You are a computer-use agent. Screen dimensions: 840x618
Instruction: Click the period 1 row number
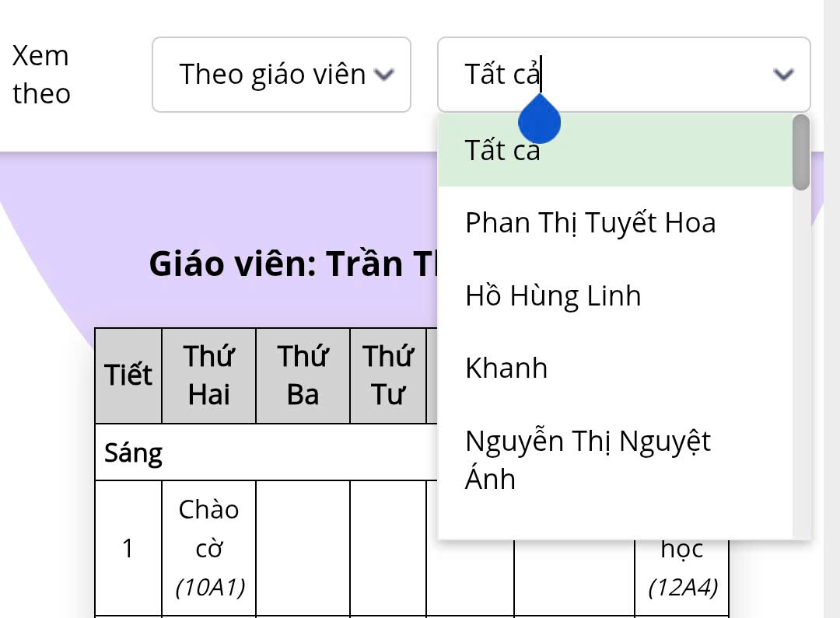click(x=128, y=549)
